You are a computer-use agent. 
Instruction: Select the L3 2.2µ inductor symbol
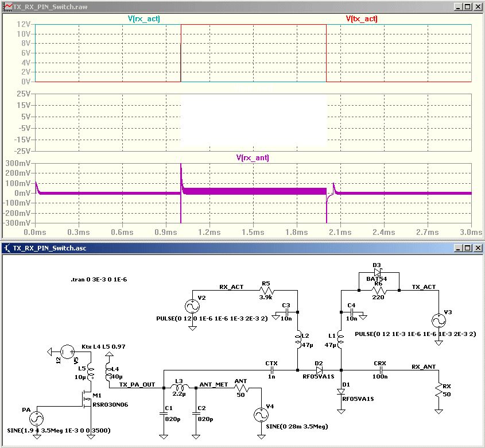click(180, 387)
